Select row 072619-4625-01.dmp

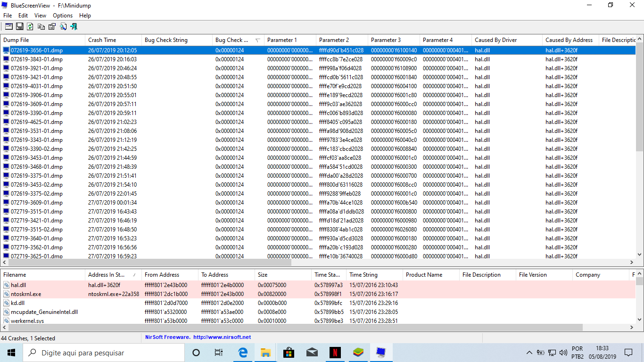[x=318, y=122]
